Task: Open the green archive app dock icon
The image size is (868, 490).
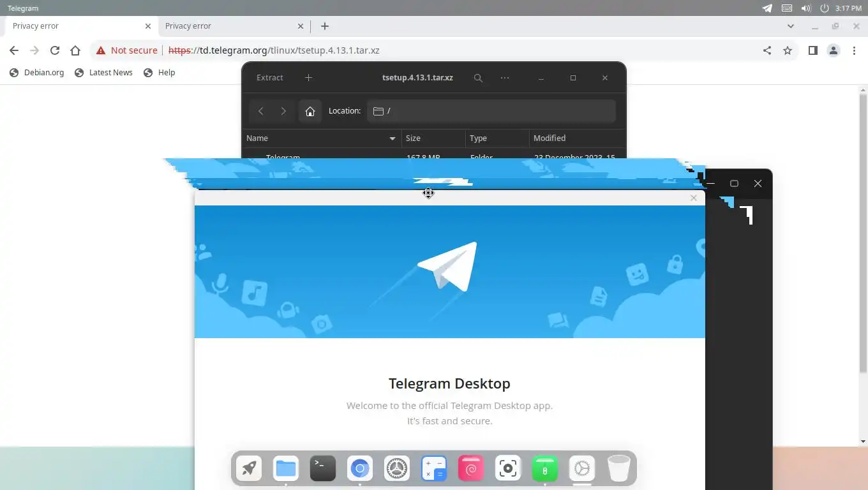Action: pyautogui.click(x=545, y=469)
